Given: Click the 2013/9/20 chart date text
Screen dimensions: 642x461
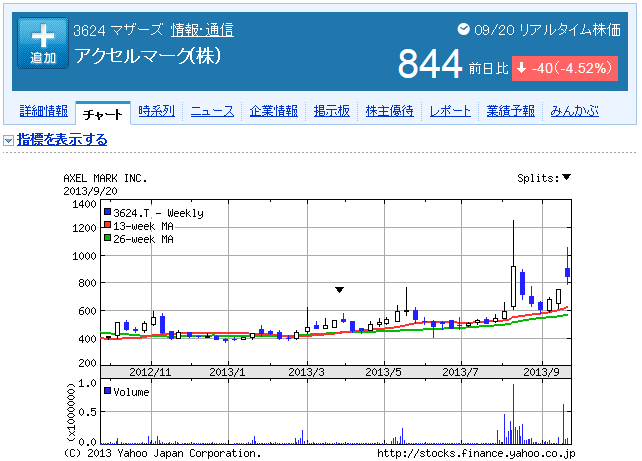Looking at the screenshot, I should click(x=90, y=191).
